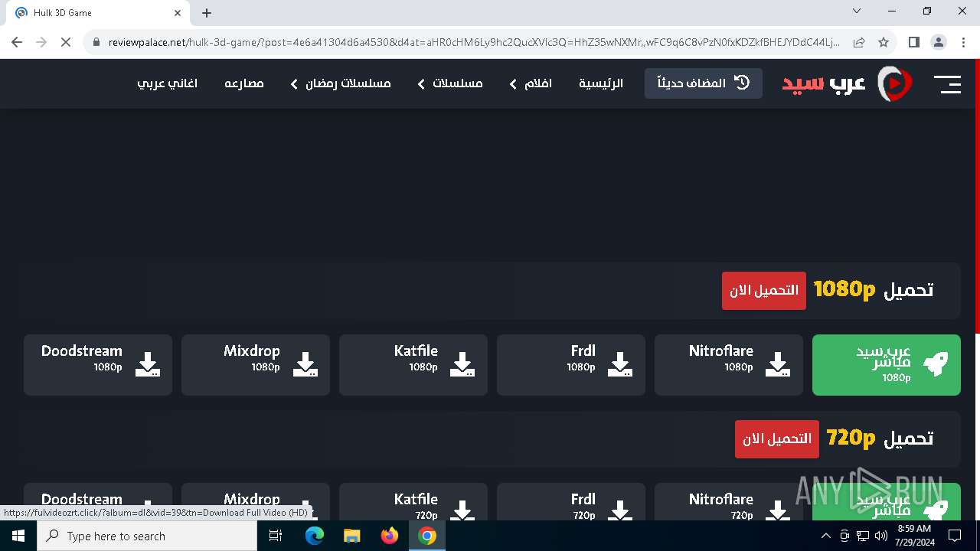Stop page loading with X button
The image size is (980, 551).
tap(66, 42)
